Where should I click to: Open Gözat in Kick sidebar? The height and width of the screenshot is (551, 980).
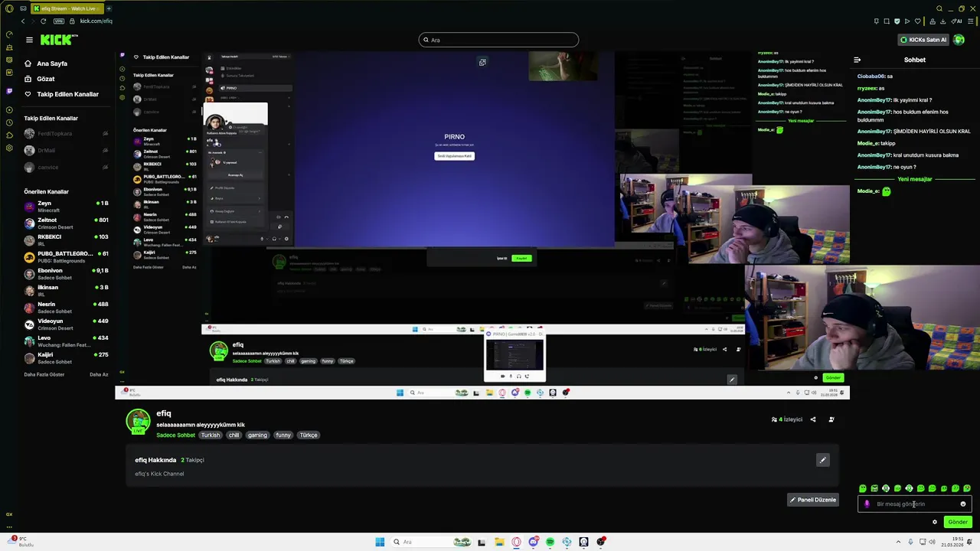[x=39, y=79]
